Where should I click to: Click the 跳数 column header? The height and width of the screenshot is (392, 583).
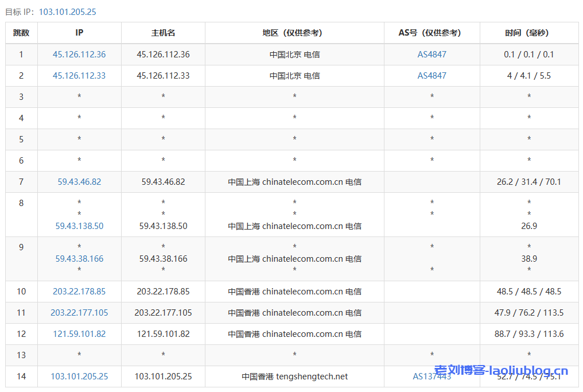[x=21, y=33]
